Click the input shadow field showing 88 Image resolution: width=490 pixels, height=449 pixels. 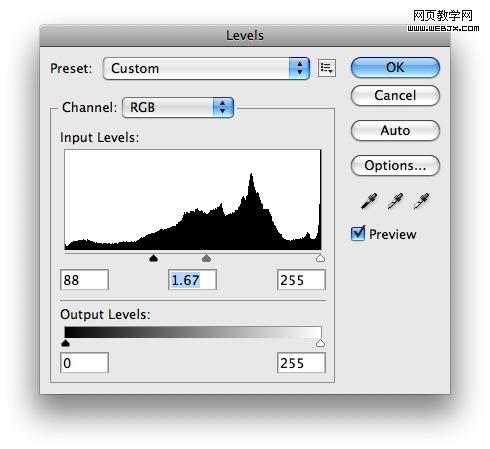[x=84, y=280]
